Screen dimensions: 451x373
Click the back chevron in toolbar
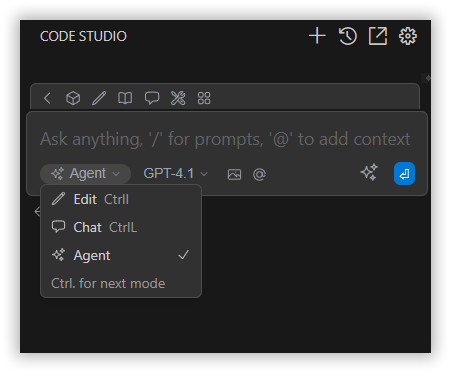(x=47, y=98)
